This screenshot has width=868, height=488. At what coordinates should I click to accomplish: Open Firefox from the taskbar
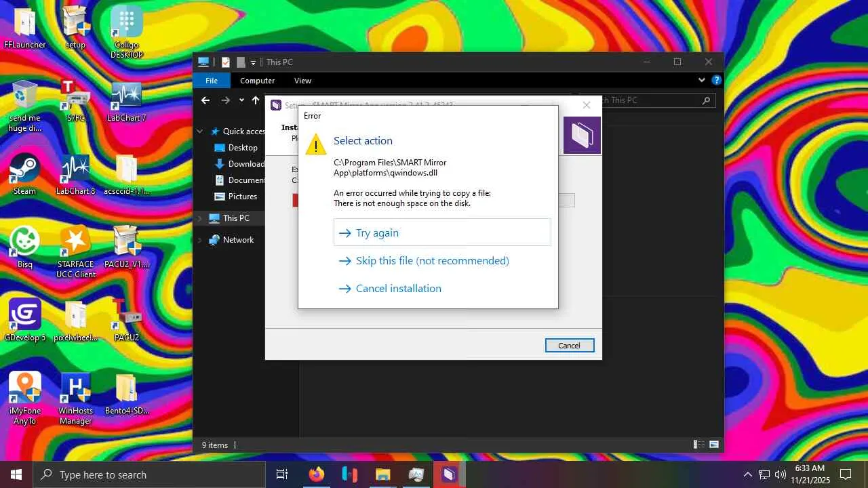coord(317,474)
